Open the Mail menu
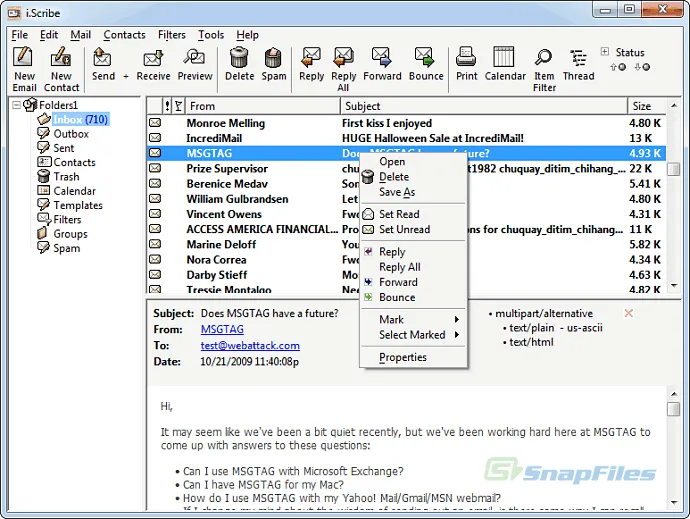Screen dimensions: 690x519 click(81, 35)
